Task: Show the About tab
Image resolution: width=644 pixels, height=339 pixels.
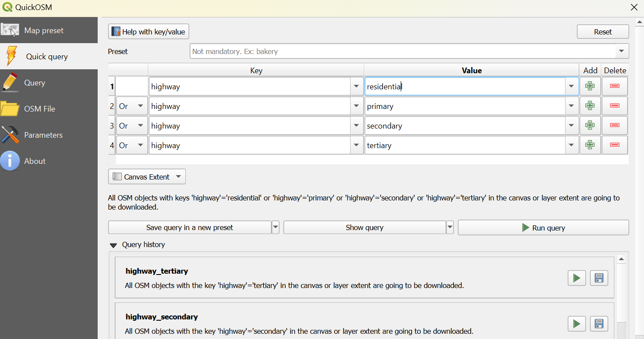Action: [x=49, y=161]
